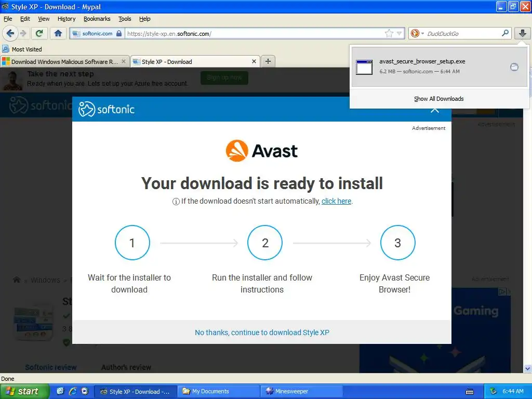Go to the Home page icon
Viewport: 532px width, 399px height.
point(58,33)
